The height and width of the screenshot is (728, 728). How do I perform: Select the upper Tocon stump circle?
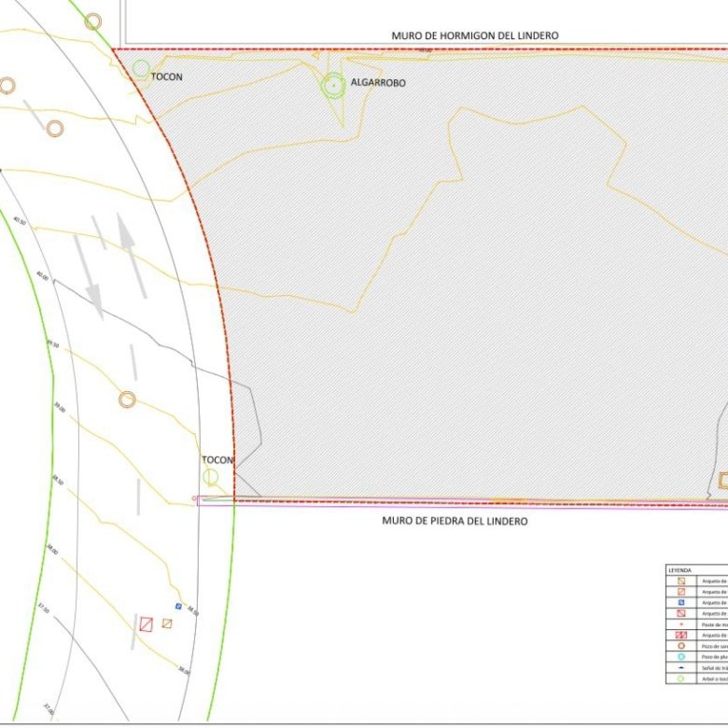141,68
